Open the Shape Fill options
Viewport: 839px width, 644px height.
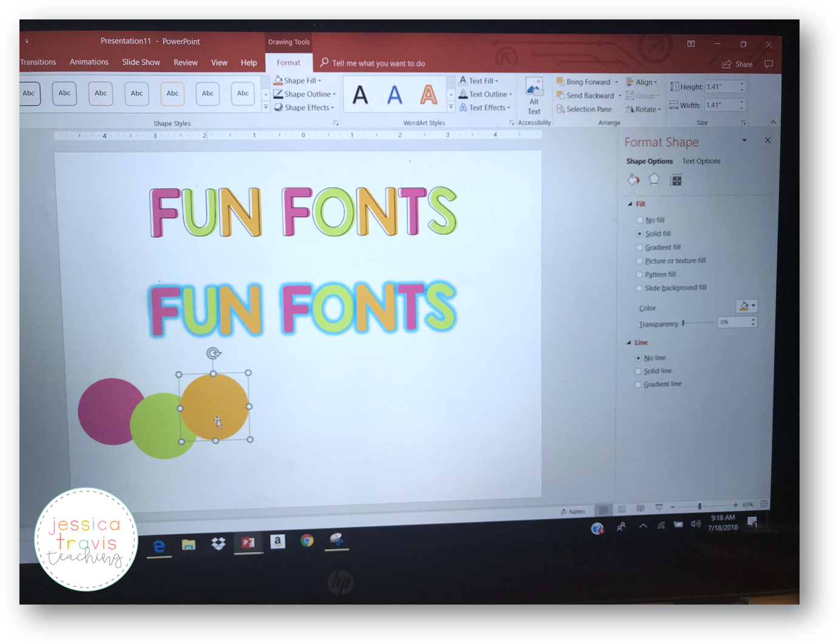pyautogui.click(x=297, y=80)
